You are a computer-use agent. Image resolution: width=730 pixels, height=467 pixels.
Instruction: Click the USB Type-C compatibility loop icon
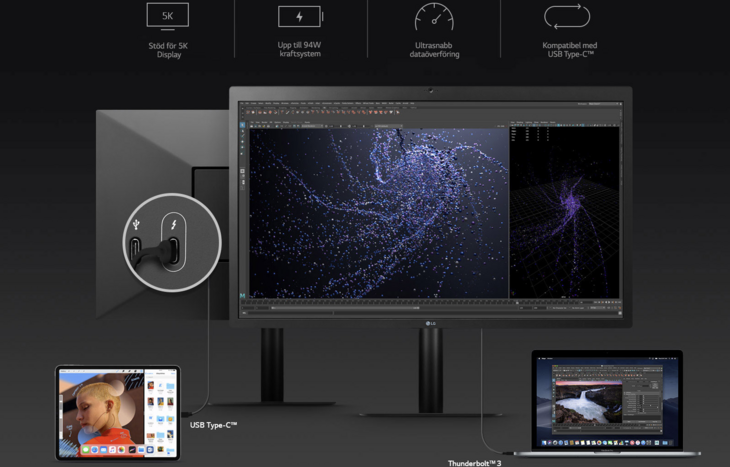pos(566,16)
